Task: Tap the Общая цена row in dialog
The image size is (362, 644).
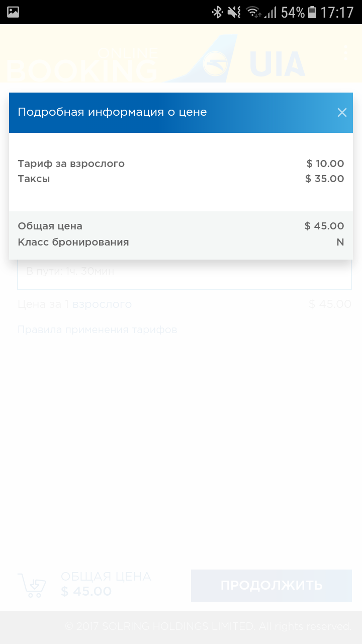Action: click(x=50, y=226)
